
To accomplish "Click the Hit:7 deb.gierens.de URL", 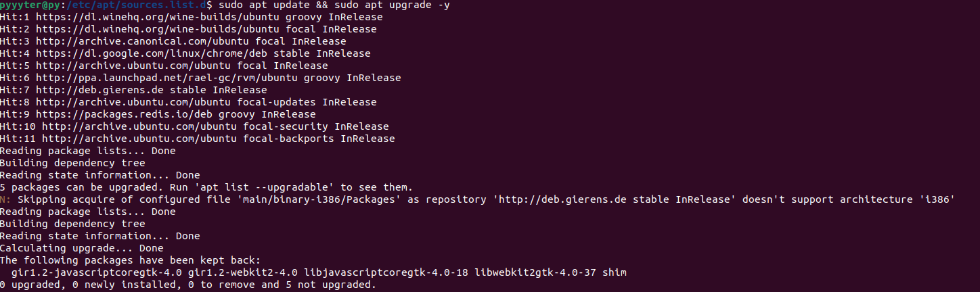I will 100,90.
